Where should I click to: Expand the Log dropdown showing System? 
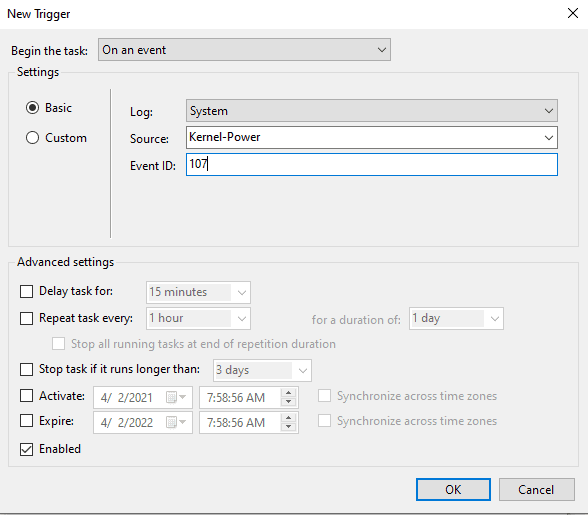click(372, 111)
